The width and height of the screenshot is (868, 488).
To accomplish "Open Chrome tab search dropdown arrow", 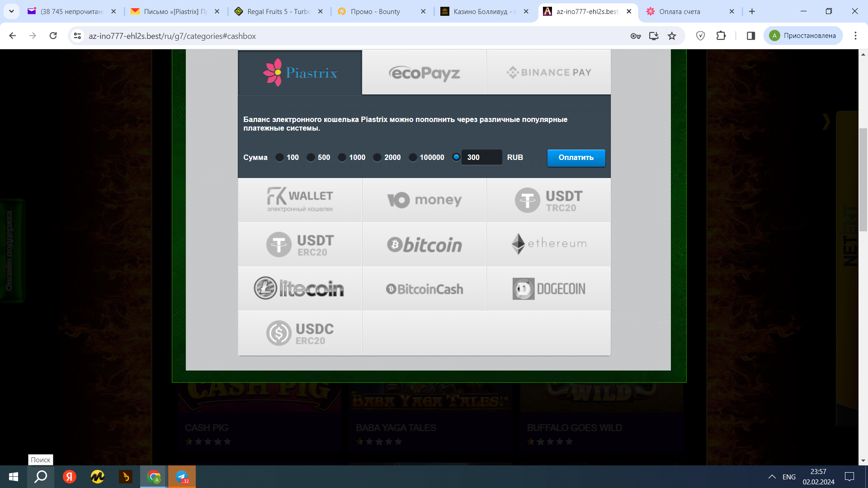I will (x=11, y=11).
